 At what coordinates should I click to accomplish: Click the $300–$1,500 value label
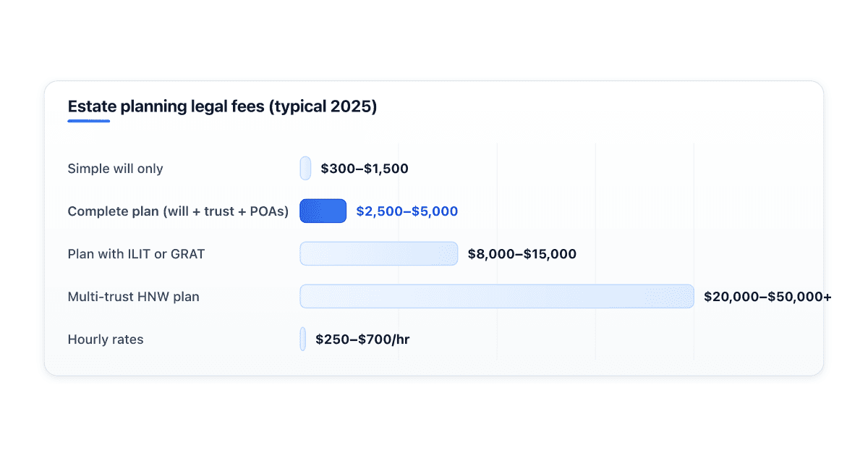tap(365, 169)
